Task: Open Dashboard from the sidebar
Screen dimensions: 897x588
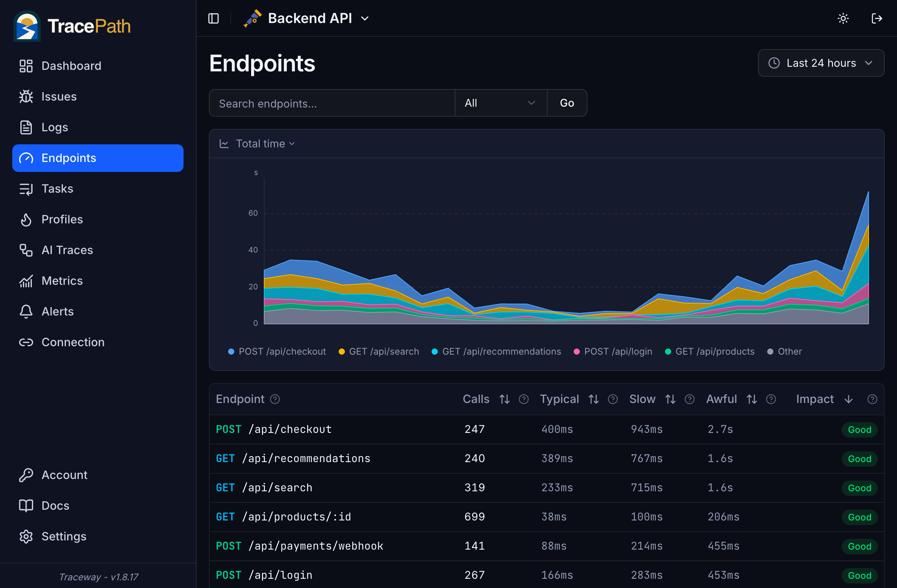Action: tap(98, 66)
